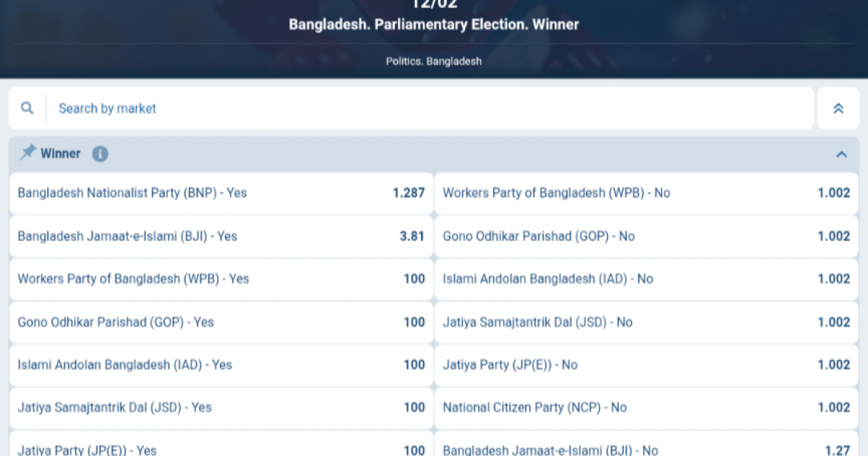Click Jatiya Samajtantrik Dal No 1.002
The height and width of the screenshot is (456, 868).
[644, 322]
